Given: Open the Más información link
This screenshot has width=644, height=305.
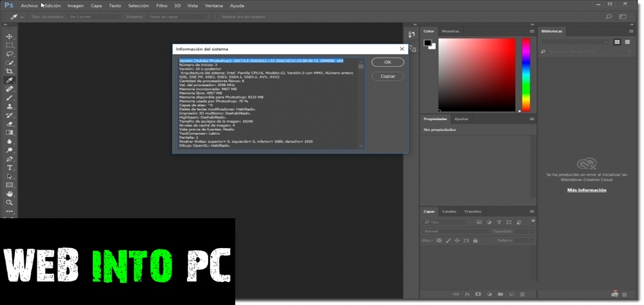Looking at the screenshot, I should point(586,190).
